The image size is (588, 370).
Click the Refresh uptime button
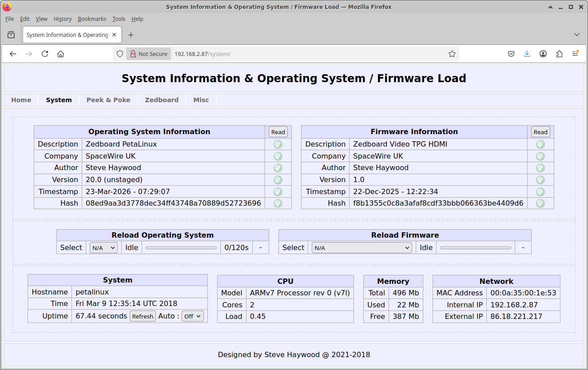(143, 316)
